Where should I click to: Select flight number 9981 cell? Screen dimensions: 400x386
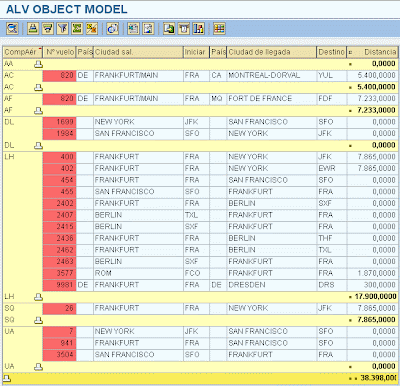click(x=60, y=285)
